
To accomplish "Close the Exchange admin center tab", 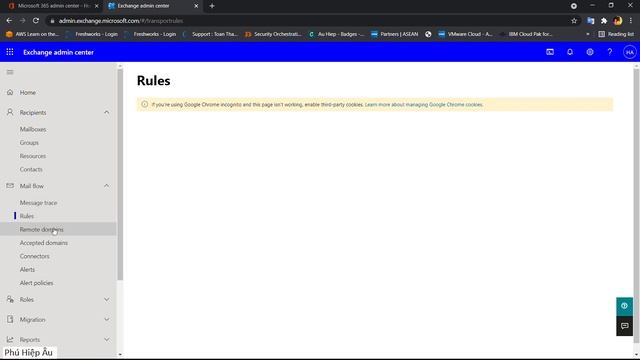I will 196,6.
